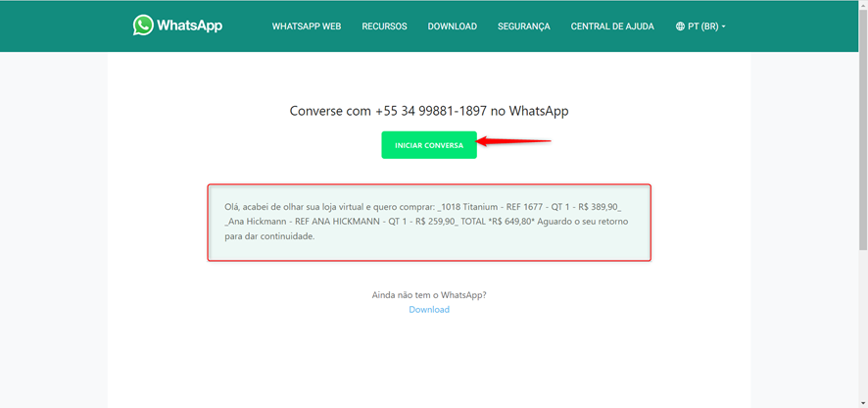
Task: Click the globe language icon
Action: click(x=680, y=26)
